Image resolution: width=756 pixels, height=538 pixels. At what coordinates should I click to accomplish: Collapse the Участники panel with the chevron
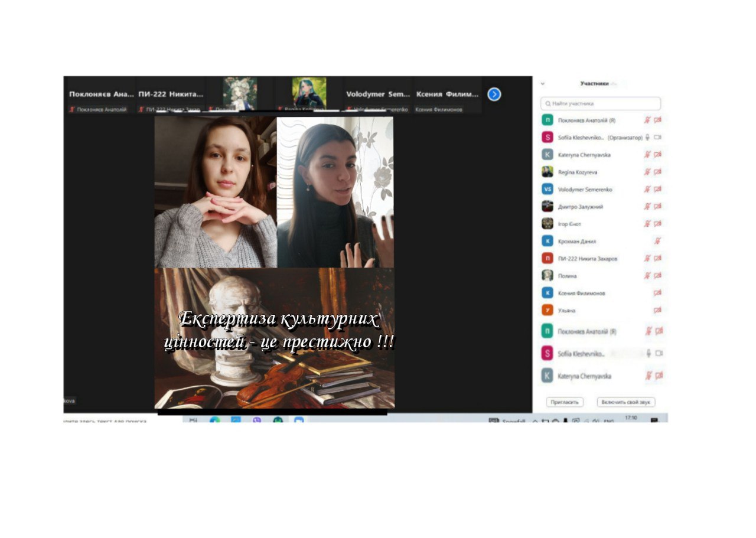tap(543, 84)
